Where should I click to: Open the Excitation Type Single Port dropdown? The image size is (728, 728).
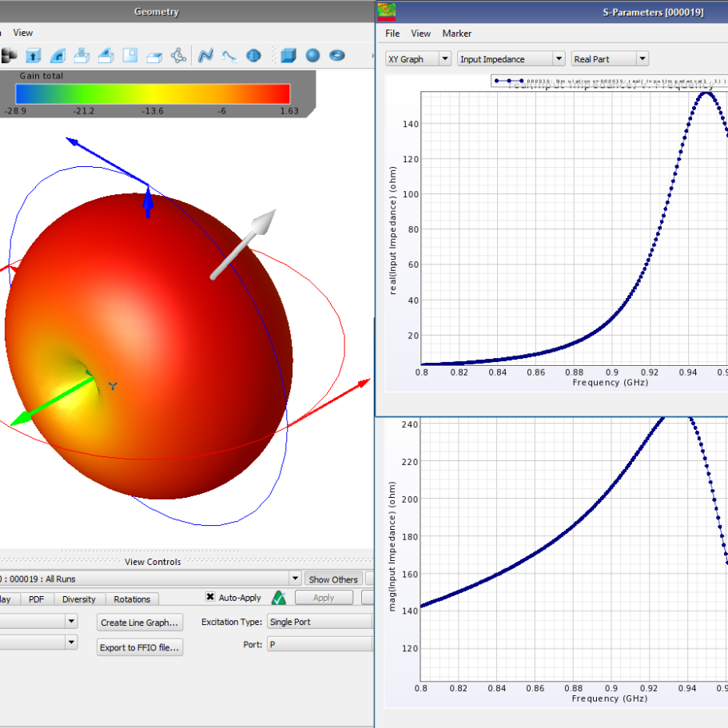[x=320, y=622]
